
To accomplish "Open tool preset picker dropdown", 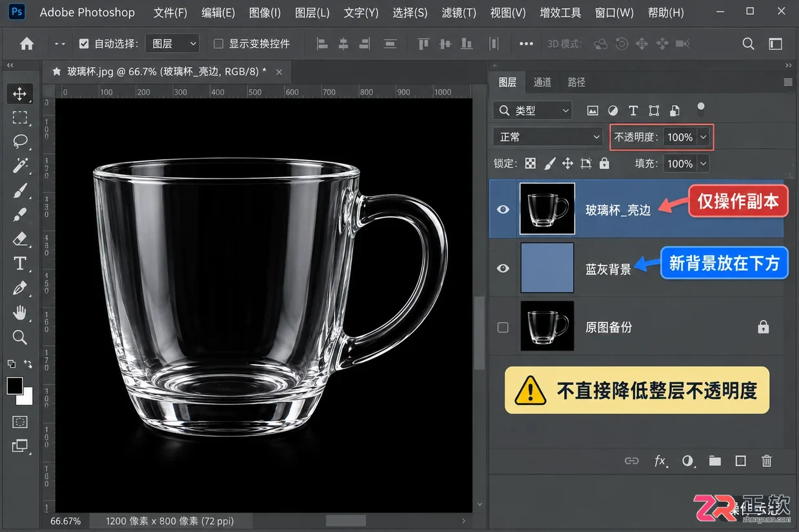I will [60, 44].
